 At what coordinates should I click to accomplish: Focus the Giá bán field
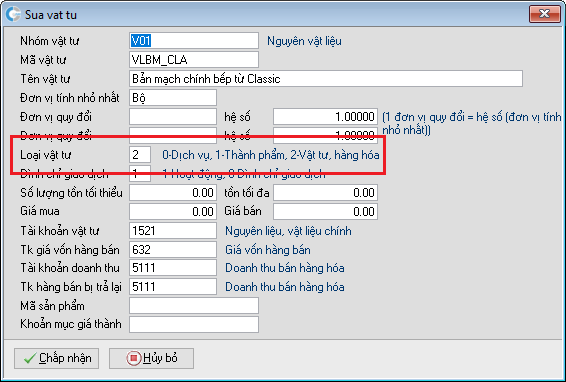(x=326, y=211)
